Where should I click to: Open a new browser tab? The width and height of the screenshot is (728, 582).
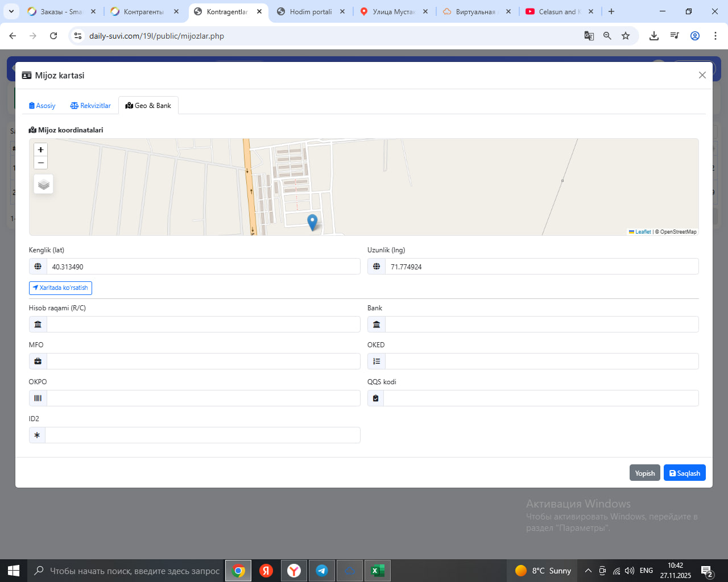click(611, 11)
